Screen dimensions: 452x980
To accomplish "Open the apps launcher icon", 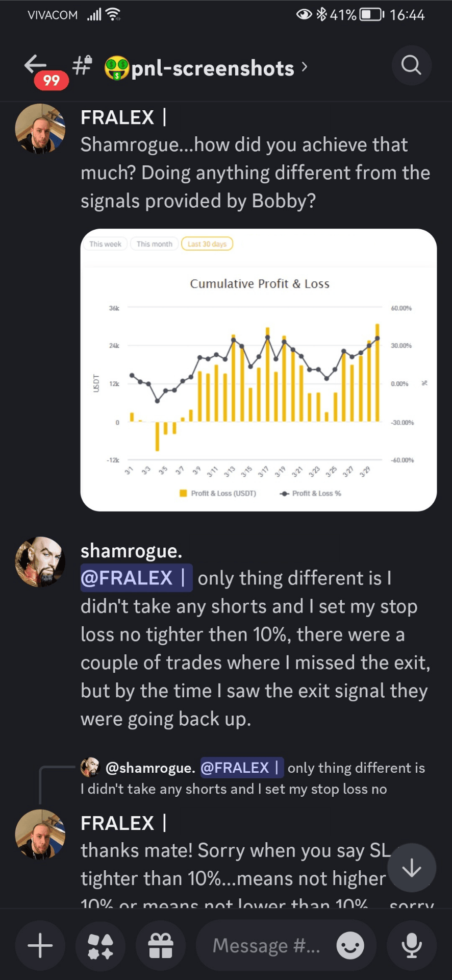I will click(x=101, y=946).
